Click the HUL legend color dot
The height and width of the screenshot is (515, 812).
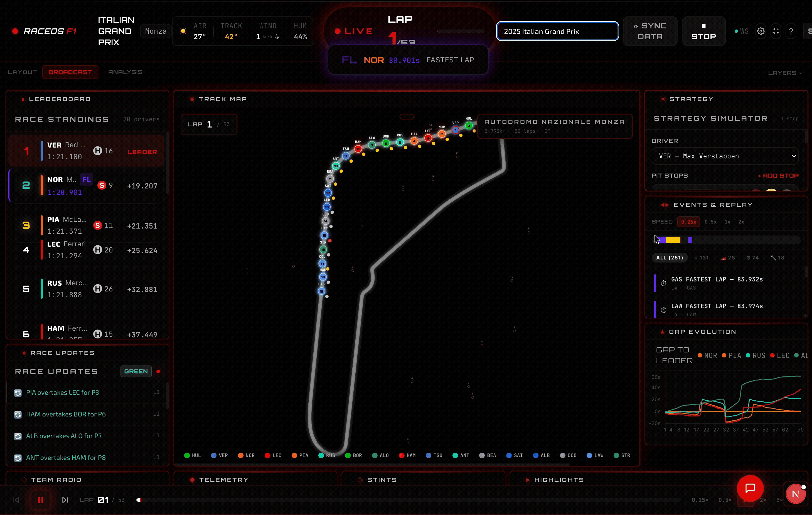click(187, 455)
